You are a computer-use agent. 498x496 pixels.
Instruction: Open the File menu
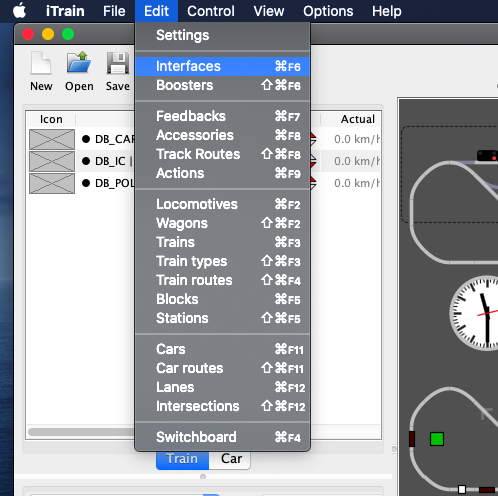114,11
